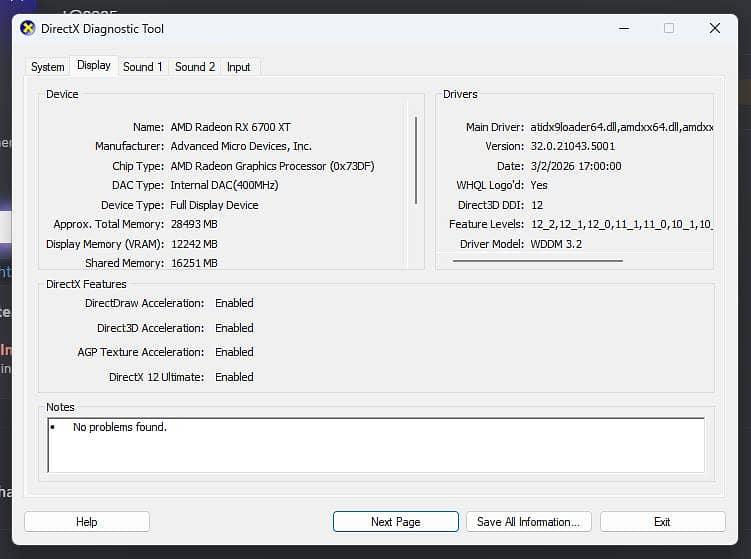Select AGP Texture Acceleration Enabled value
The image size is (751, 559).
[234, 352]
